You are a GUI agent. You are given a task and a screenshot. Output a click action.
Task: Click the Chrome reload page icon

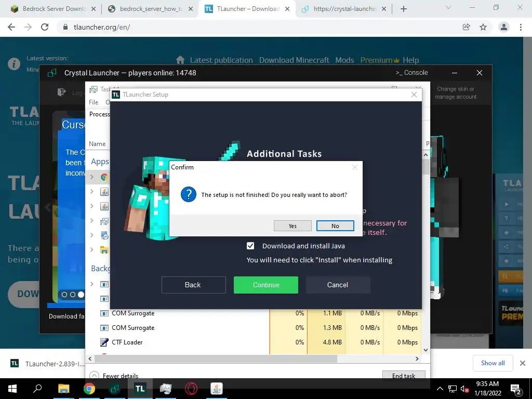pyautogui.click(x=45, y=27)
